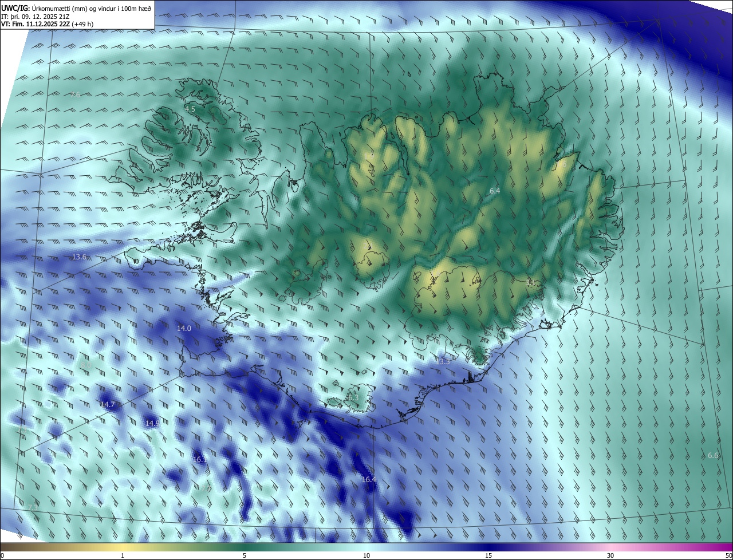Image resolution: width=733 pixels, height=560 pixels.
Task: Click the 13.6 precipitation value label
Action: coord(79,257)
